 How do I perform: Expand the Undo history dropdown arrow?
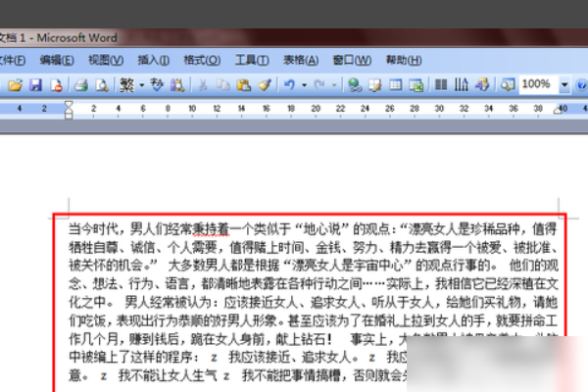pos(304,85)
